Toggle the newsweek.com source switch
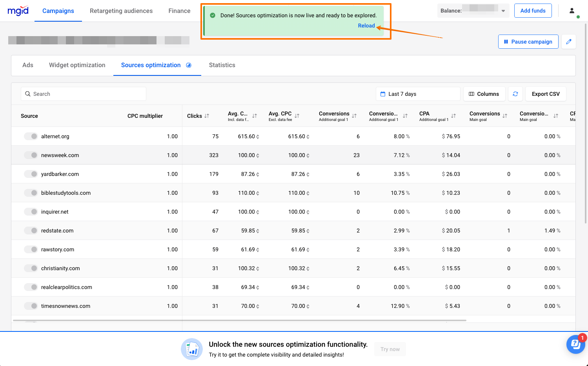This screenshot has width=588, height=366. (x=31, y=155)
